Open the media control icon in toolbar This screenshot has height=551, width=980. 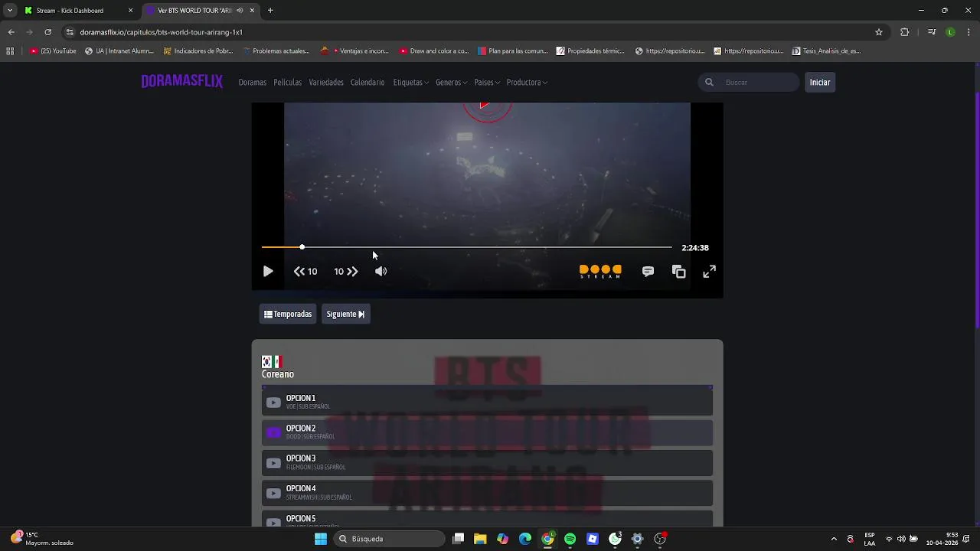point(932,32)
